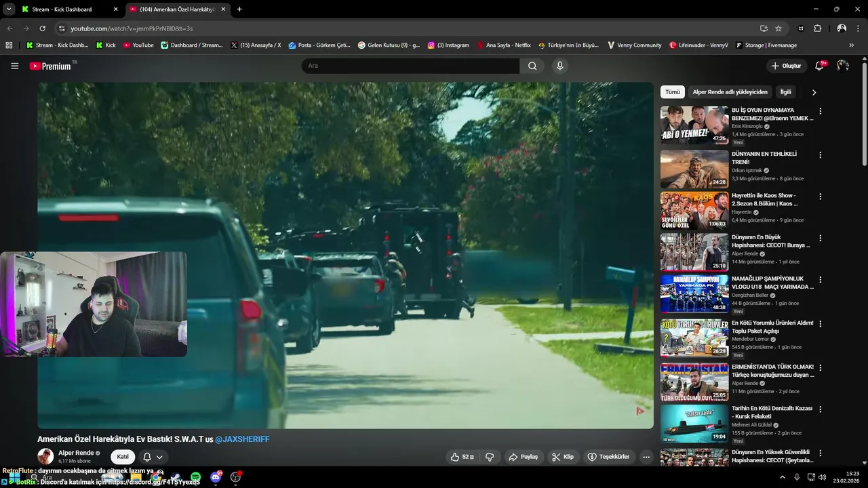Open options for Hayrettin Kaos Show video

point(820,197)
